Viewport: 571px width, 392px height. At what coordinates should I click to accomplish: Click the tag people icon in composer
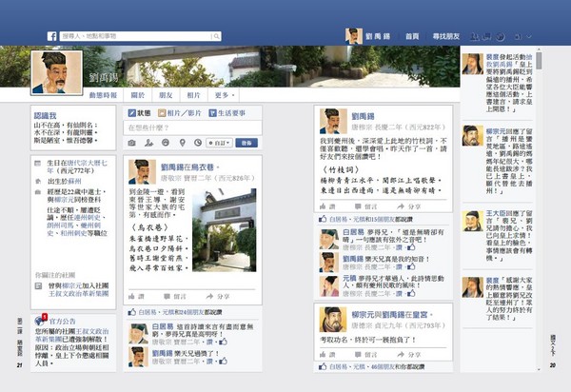click(148, 143)
